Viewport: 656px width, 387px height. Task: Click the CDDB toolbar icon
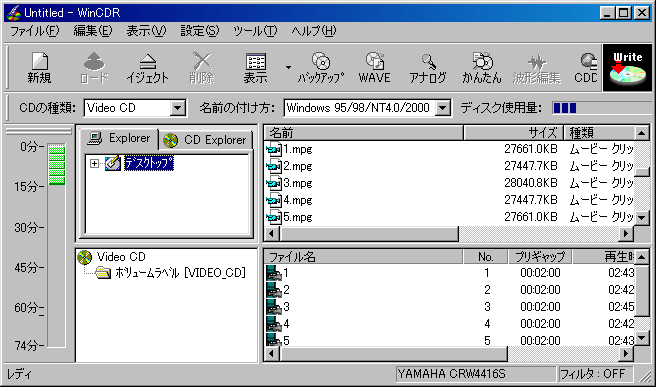tap(586, 67)
